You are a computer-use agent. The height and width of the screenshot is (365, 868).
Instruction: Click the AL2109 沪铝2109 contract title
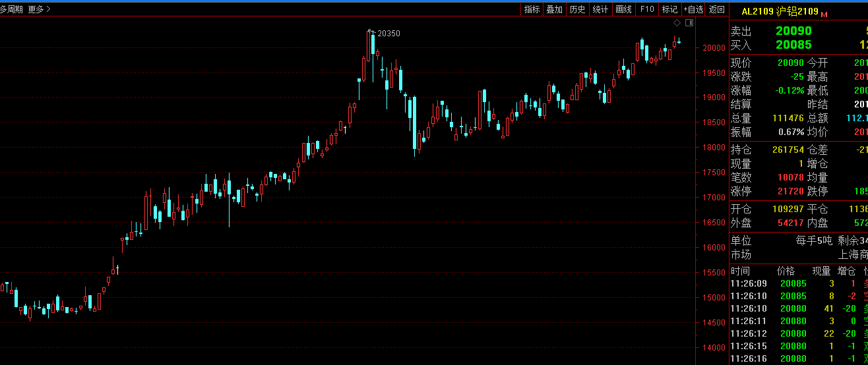(x=780, y=11)
